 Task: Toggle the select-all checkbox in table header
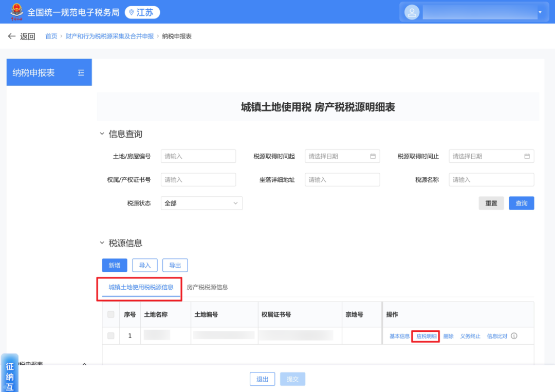[111, 314]
